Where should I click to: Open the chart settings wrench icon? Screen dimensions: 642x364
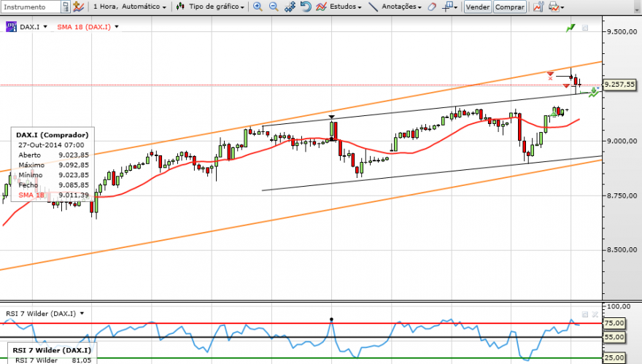[538, 7]
